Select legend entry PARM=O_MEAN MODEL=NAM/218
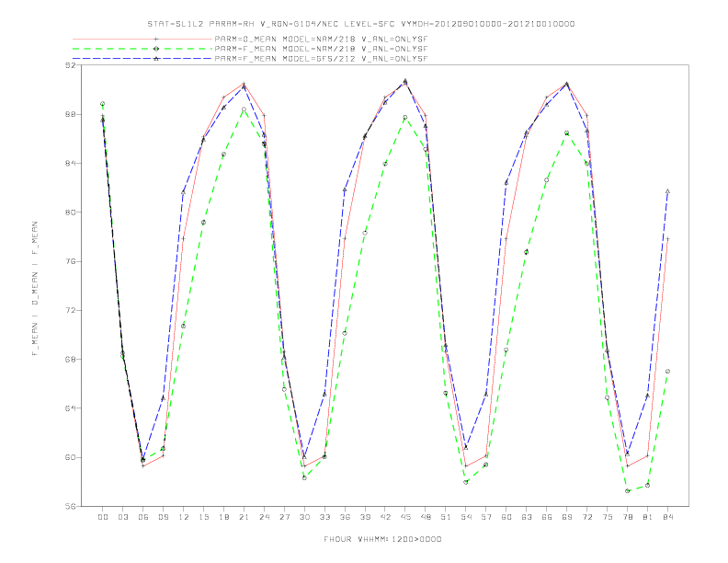Image resolution: width=728 pixels, height=563 pixels. coord(321,39)
